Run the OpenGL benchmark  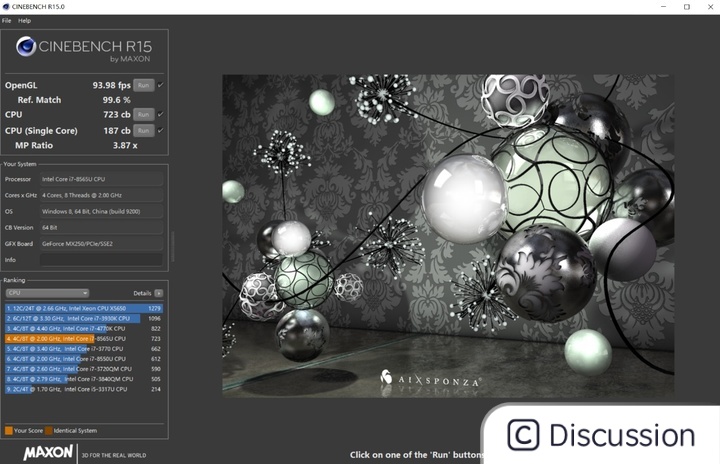(x=144, y=85)
